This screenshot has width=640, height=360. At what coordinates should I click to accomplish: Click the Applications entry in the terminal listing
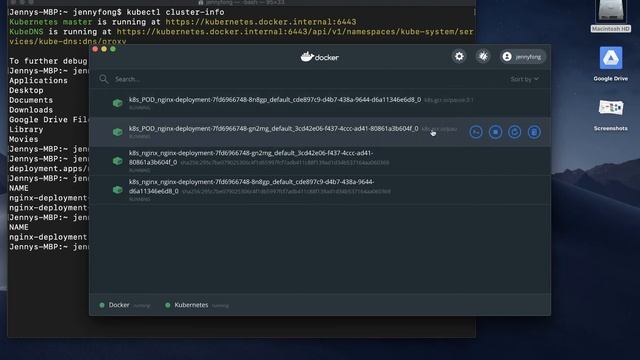38,80
